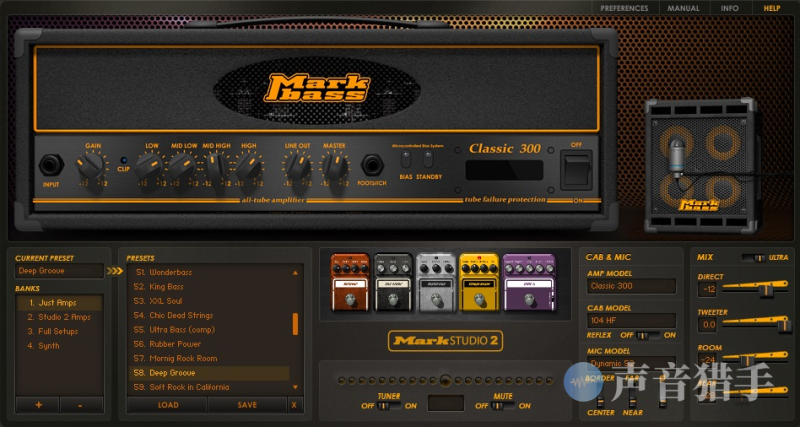
Task: Click the presets list up arrow
Action: 295,273
